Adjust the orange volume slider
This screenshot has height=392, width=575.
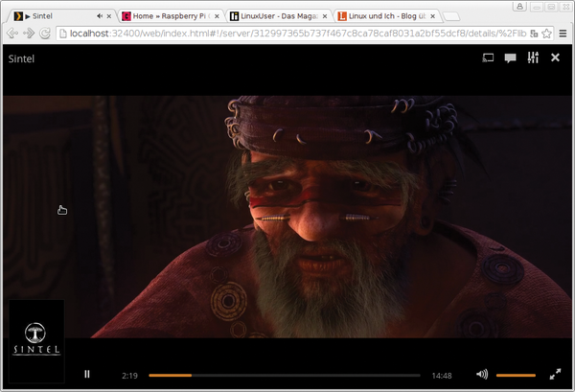(516, 375)
